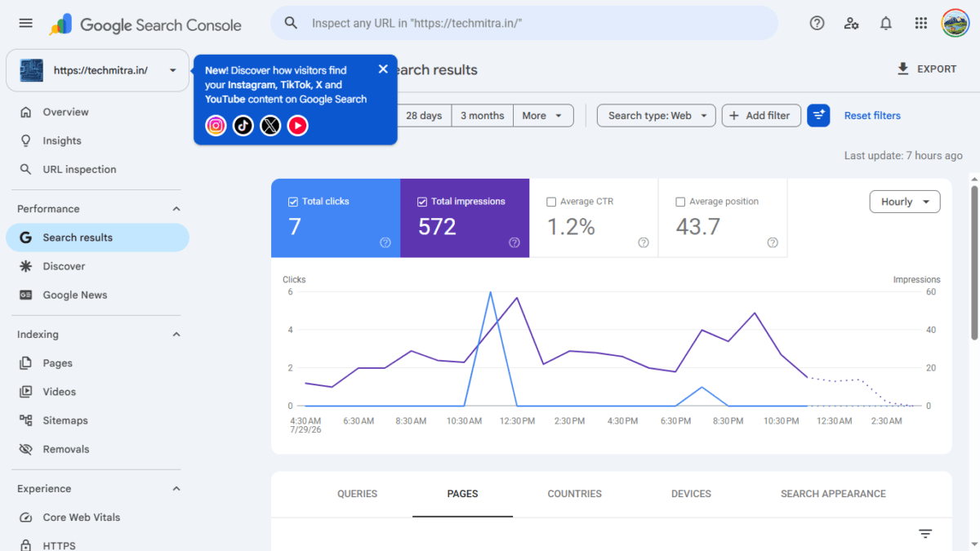Collapse the Performance section
The width and height of the screenshot is (980, 551).
pos(176,209)
